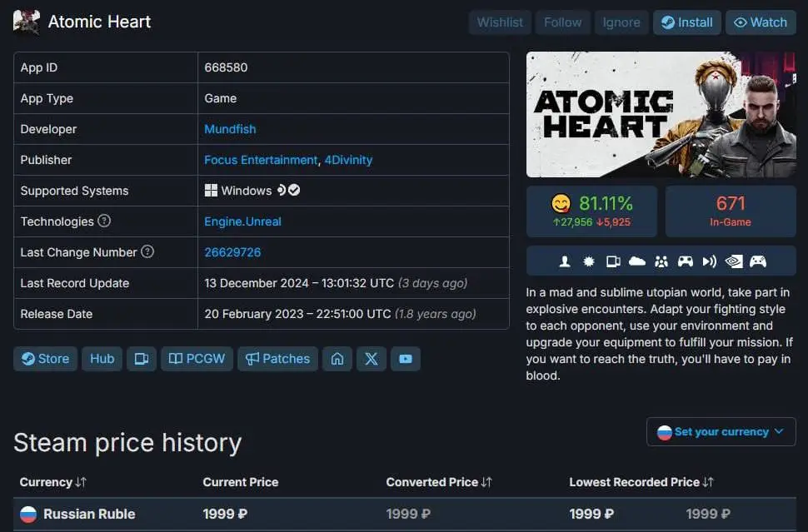The width and height of the screenshot is (808, 532).
Task: Sort by Lowest Recorded Price column
Action: 641,482
